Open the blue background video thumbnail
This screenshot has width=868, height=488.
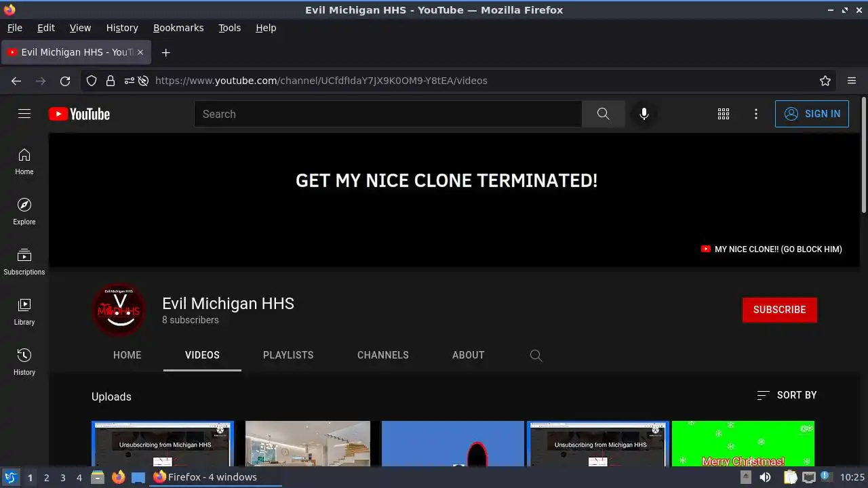(453, 443)
